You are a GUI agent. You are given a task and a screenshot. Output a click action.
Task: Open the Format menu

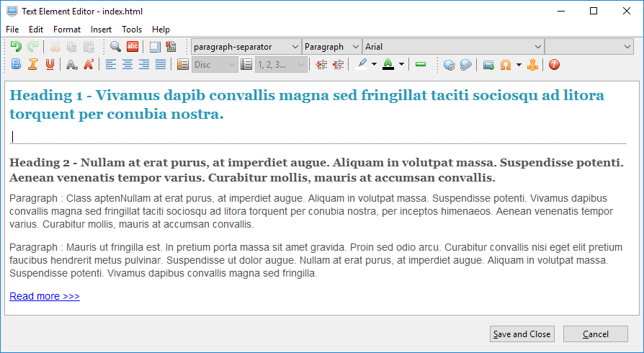point(67,30)
